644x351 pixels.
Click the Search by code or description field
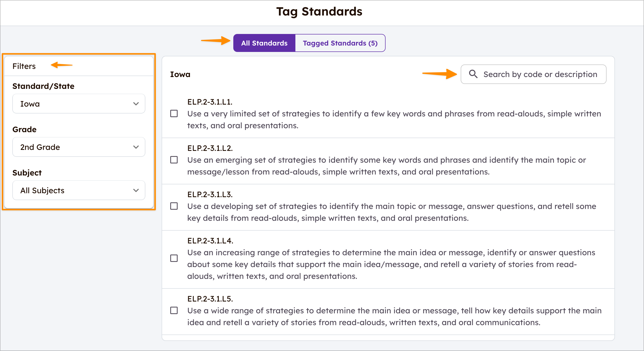[540, 74]
